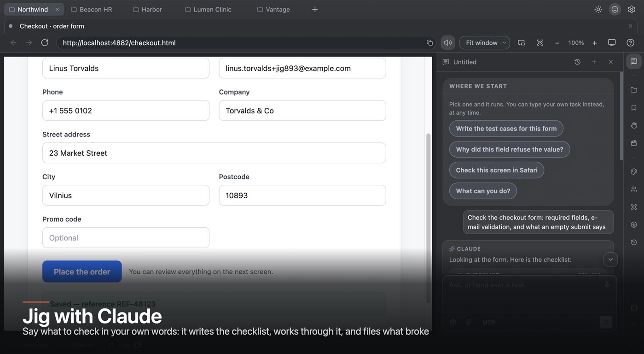Click the Place the order button
The width and height of the screenshot is (644, 354).
82,271
